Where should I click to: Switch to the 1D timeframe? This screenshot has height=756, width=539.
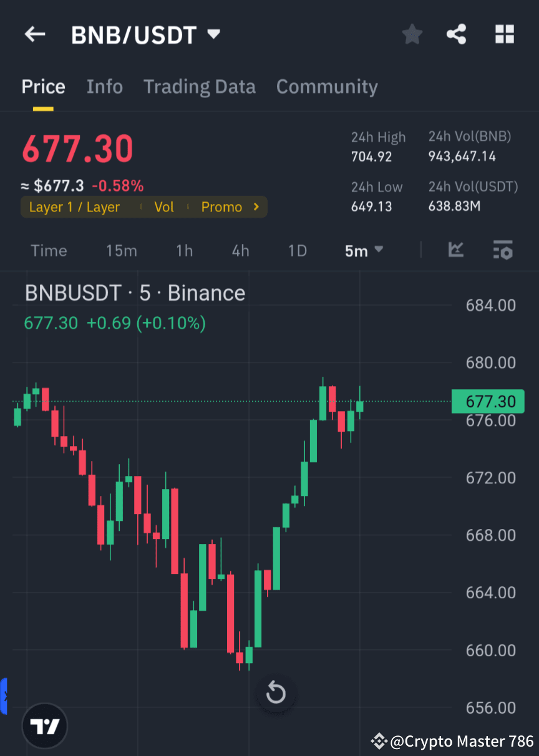[x=297, y=251]
